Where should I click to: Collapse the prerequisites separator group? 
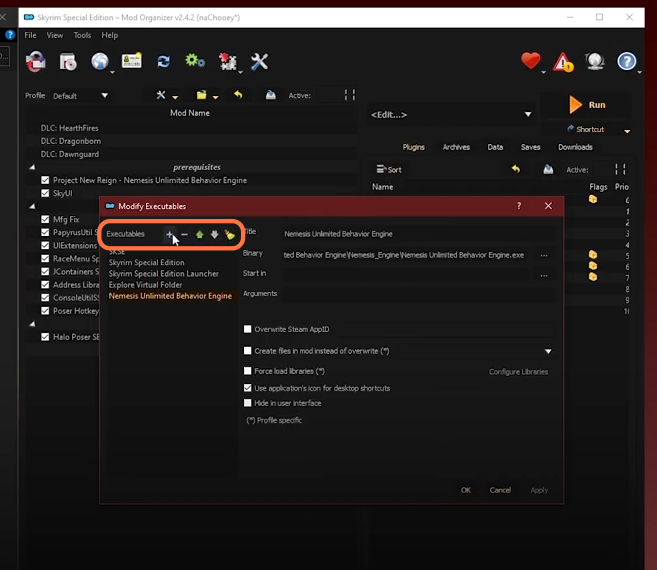coord(32,167)
